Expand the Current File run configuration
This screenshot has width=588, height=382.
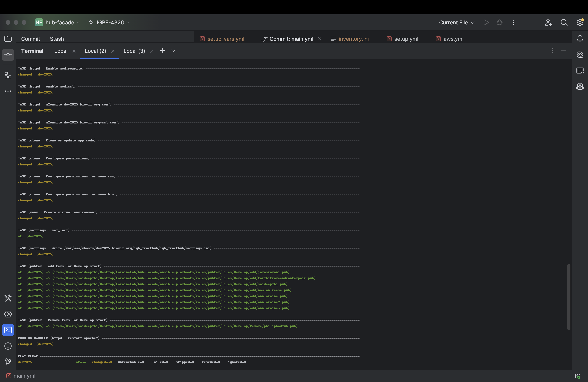[457, 22]
